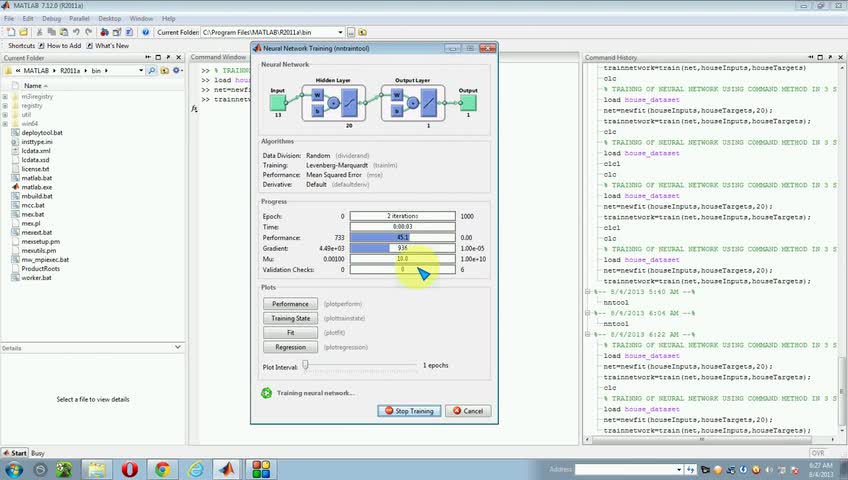This screenshot has width=848, height=480.
Task: Open Opera from the taskbar
Action: (130, 469)
